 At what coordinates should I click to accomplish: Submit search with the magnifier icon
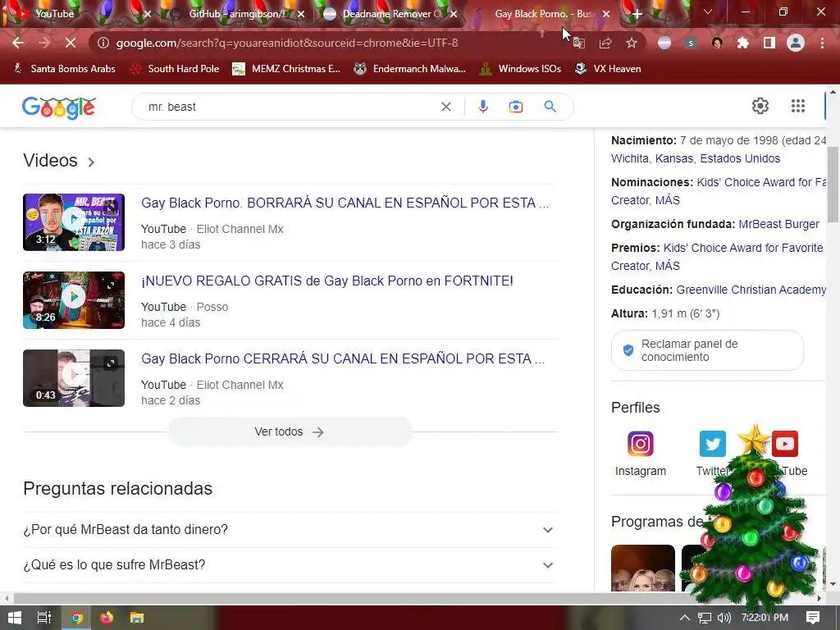[550, 107]
